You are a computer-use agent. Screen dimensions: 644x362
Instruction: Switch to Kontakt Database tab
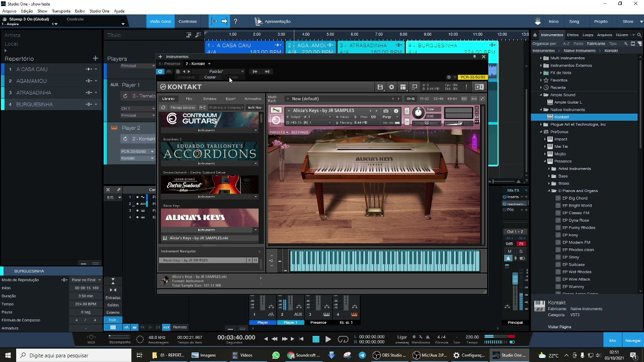click(210, 99)
